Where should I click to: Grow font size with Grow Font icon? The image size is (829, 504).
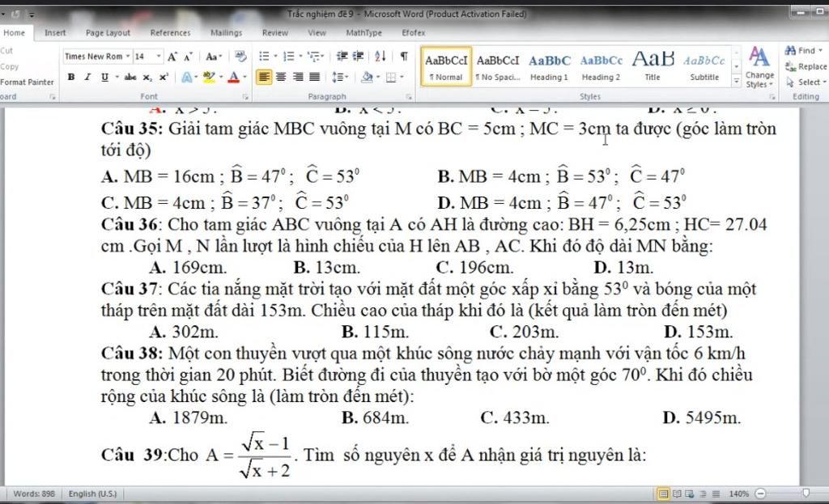pyautogui.click(x=172, y=57)
